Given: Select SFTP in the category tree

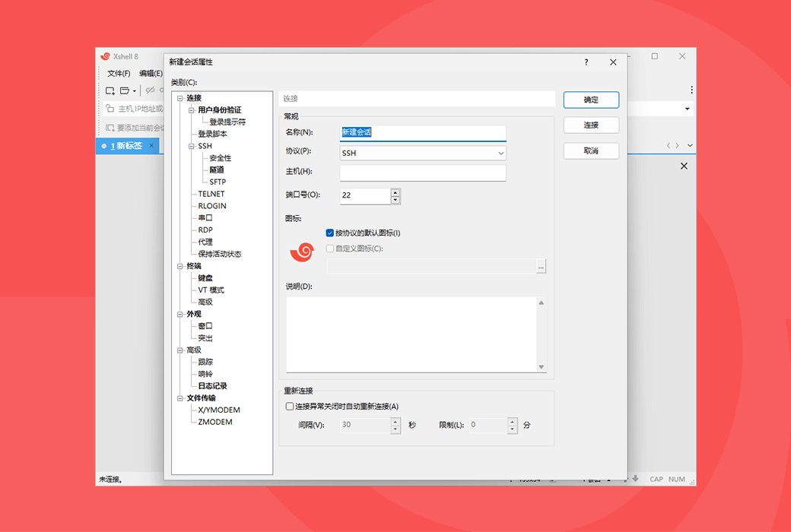Looking at the screenshot, I should [x=218, y=182].
